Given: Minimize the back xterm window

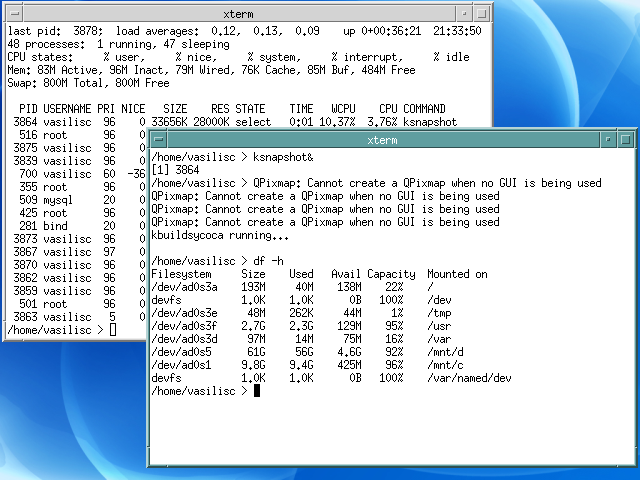Looking at the screenshot, I should (x=464, y=13).
